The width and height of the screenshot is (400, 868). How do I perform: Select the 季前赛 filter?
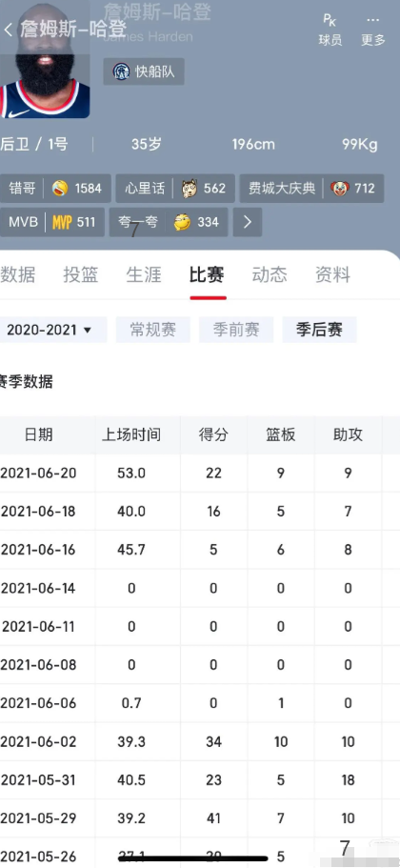236,330
